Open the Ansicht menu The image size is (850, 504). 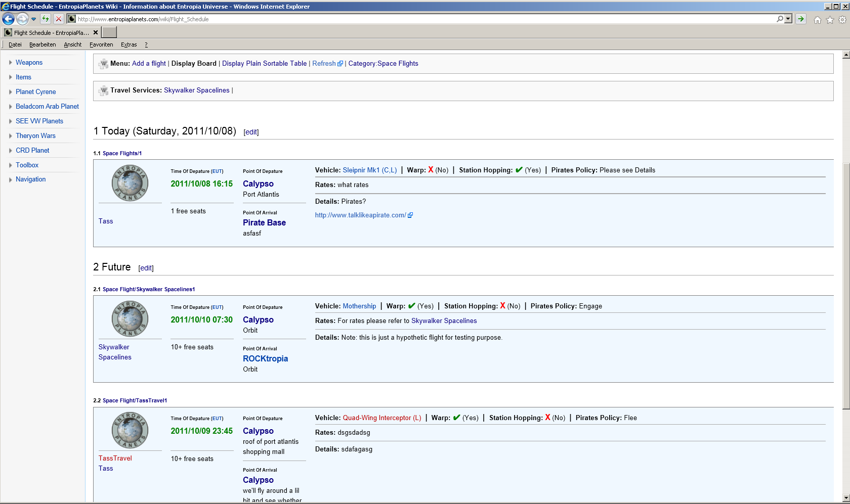pyautogui.click(x=73, y=44)
